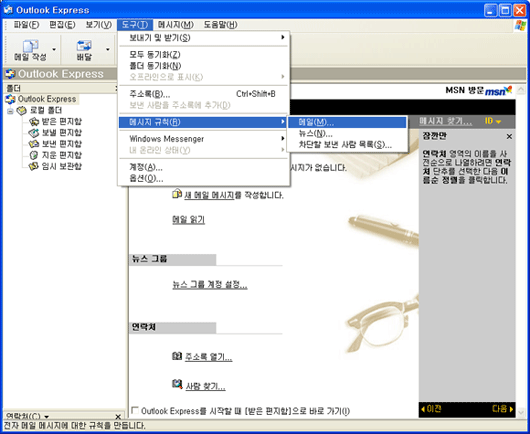530x434 pixels.
Task: Choose 폴더 동기화(N) menu item
Action: click(x=203, y=66)
